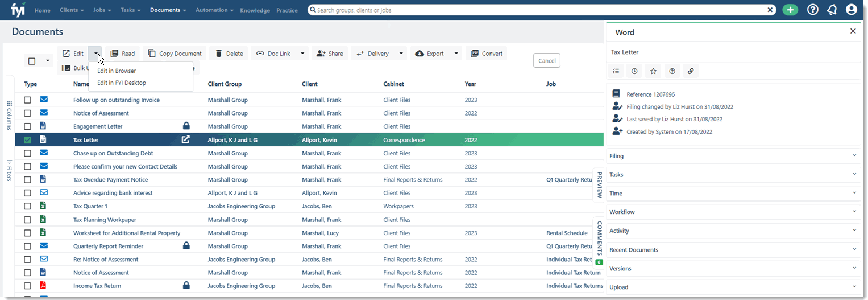868x300 pixels.
Task: Open the Tax Overdue Payment Notice document link
Action: [x=111, y=179]
